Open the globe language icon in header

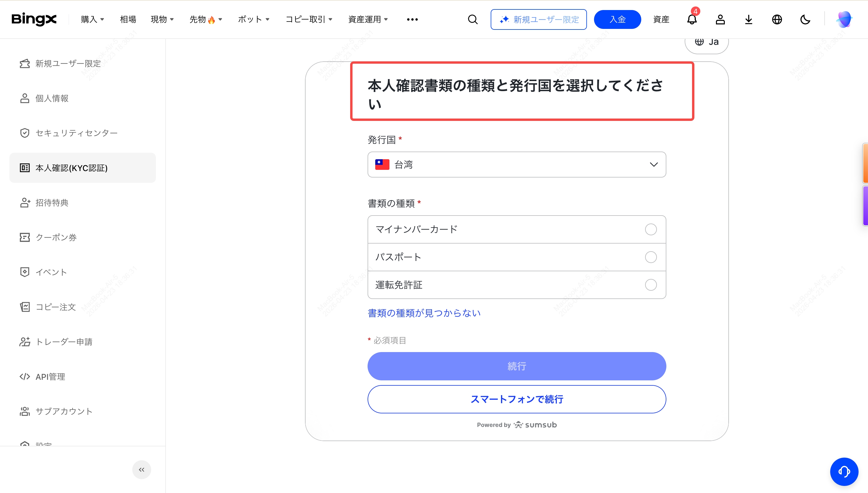tap(777, 20)
